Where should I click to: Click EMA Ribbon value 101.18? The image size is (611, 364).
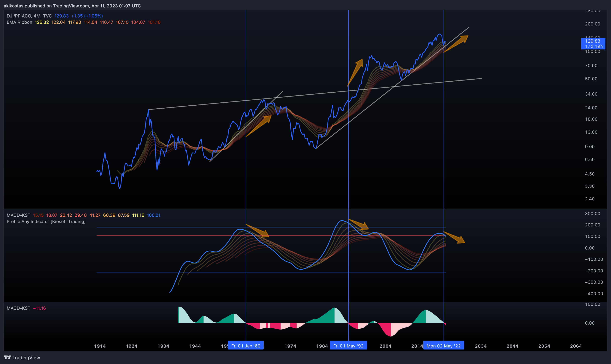154,22
